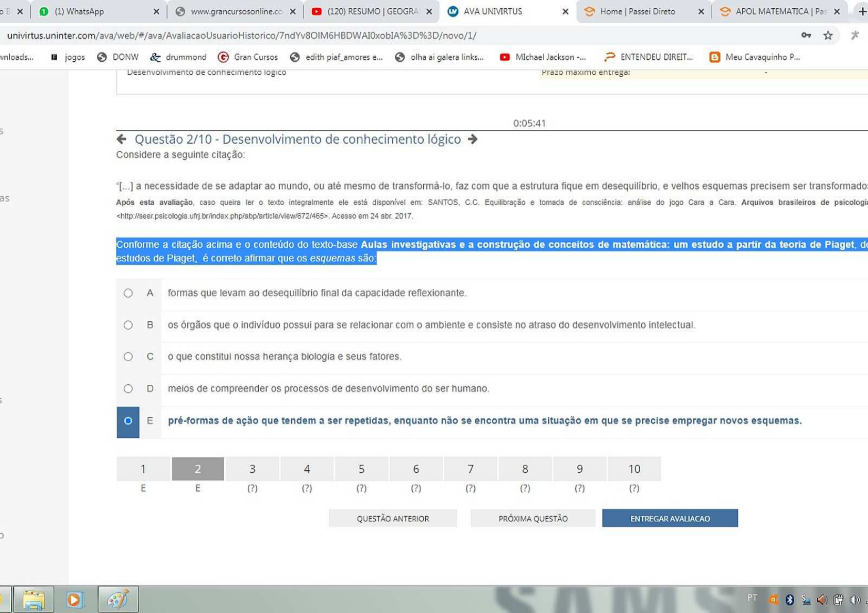Viewport: 868px width, 613px height.
Task: Jump to question 10
Action: point(635,469)
